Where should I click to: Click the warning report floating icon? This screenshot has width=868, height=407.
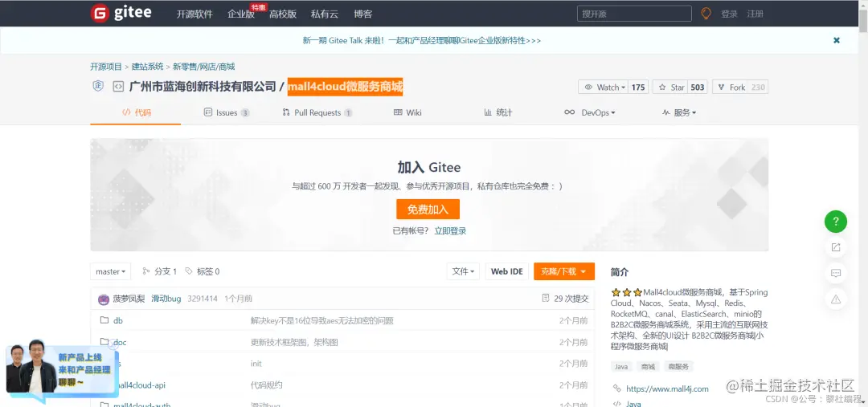tap(835, 299)
